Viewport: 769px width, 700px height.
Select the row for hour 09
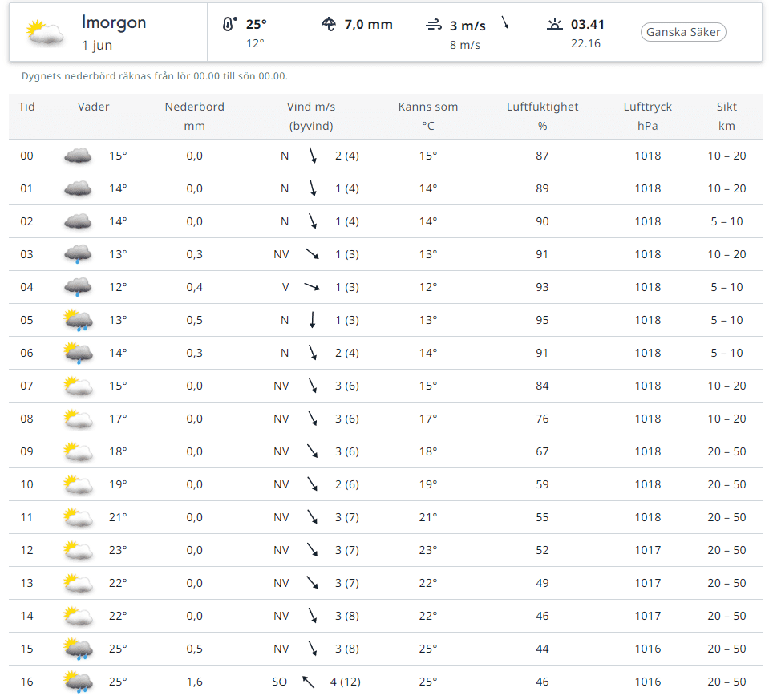[x=385, y=451]
